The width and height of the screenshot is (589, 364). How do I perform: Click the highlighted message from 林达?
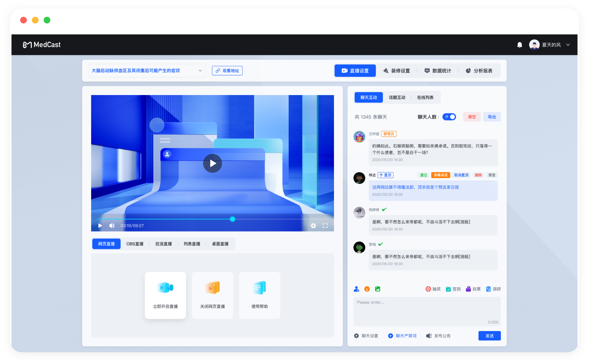(433, 191)
